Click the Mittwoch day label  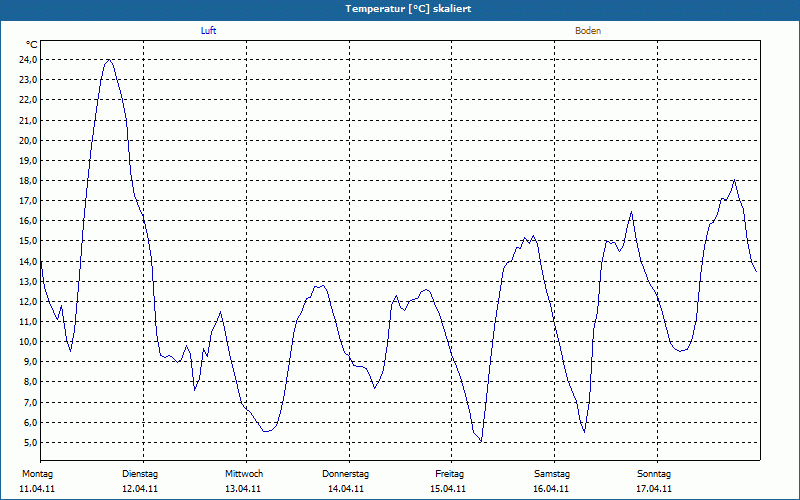tap(244, 474)
